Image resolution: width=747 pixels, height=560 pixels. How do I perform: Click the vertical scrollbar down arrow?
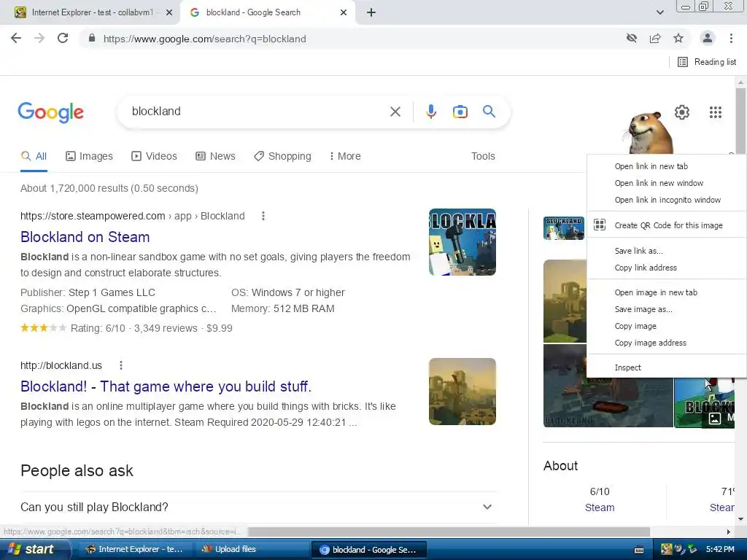[740, 519]
